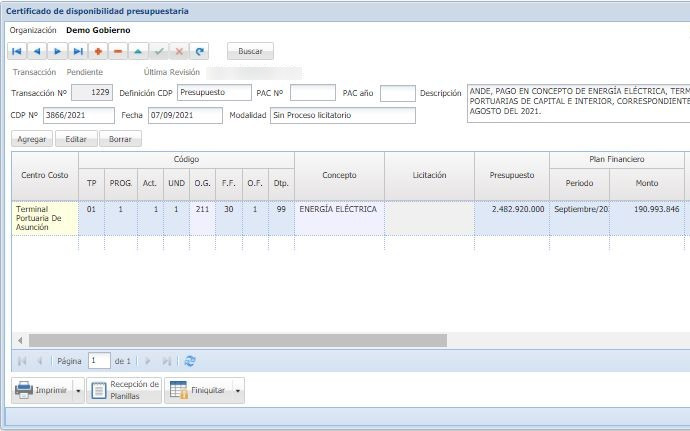
Task: Click the Presupuesto column header
Action: click(512, 175)
